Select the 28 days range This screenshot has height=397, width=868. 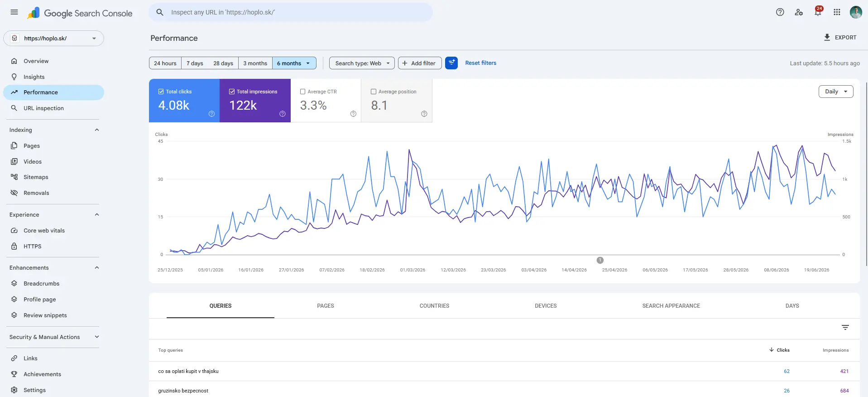click(223, 63)
